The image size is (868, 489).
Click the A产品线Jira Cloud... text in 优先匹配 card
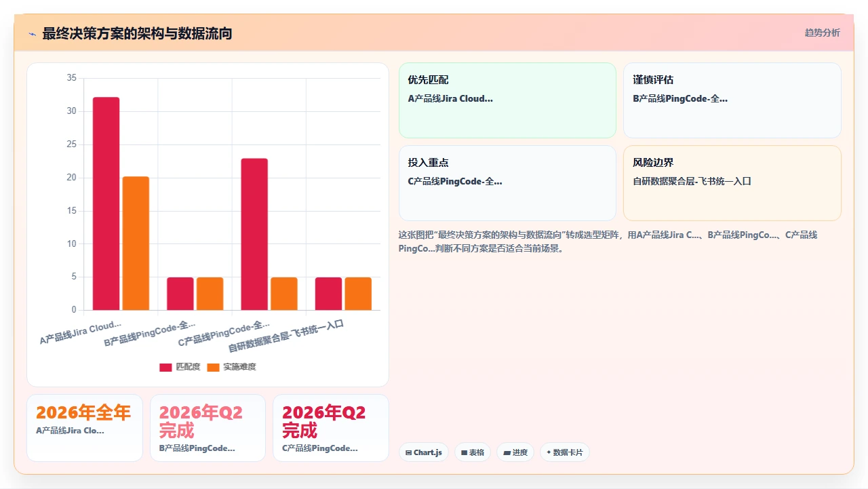450,99
